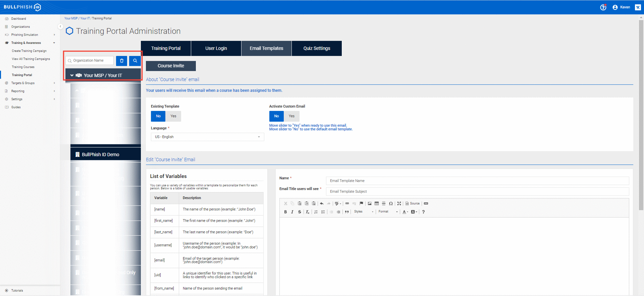Maximize the email editor
Viewport: 644px width, 296px height.
399,203
